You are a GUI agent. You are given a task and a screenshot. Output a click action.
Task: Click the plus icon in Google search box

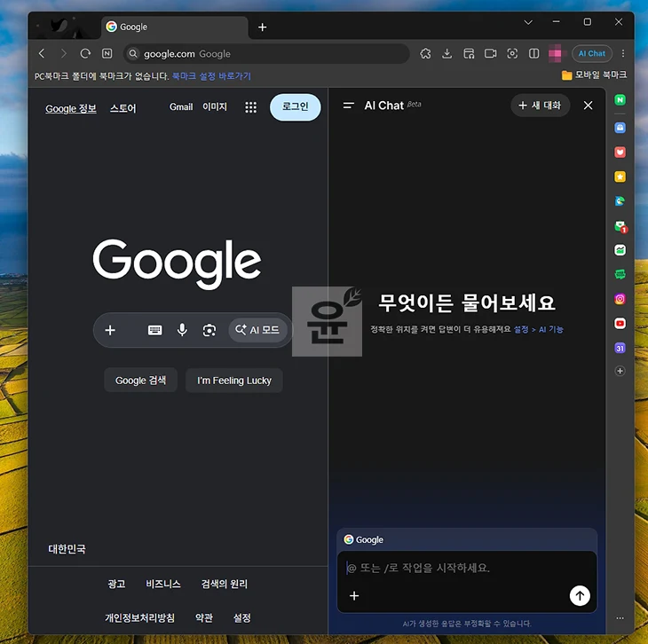[x=110, y=330]
